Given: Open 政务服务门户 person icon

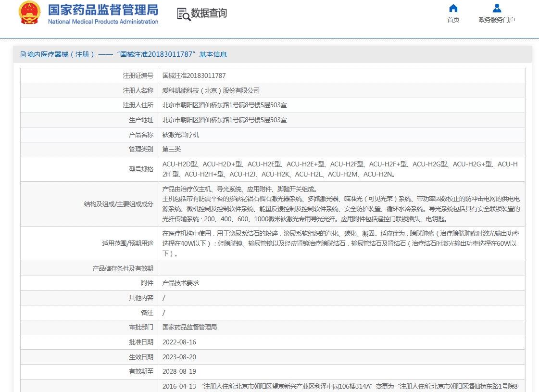Looking at the screenshot, I should point(497,8).
